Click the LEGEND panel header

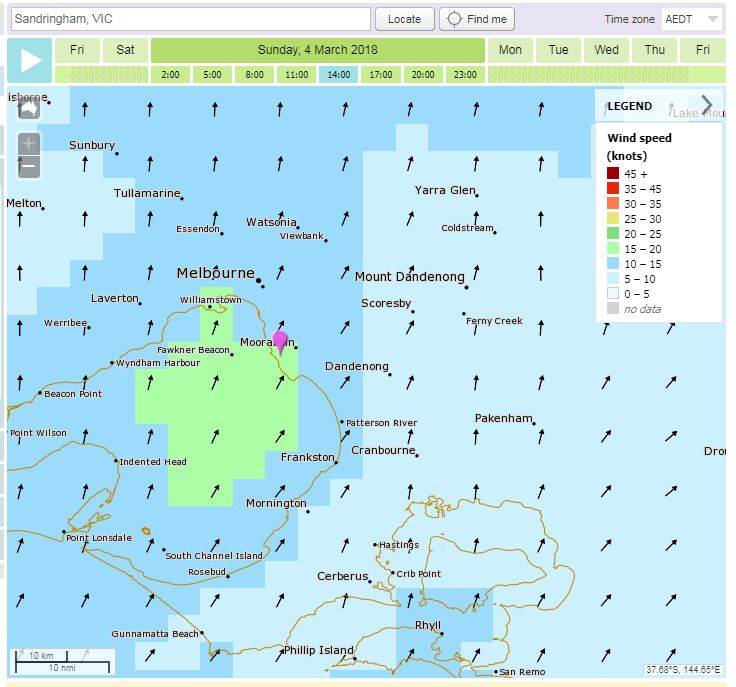630,106
